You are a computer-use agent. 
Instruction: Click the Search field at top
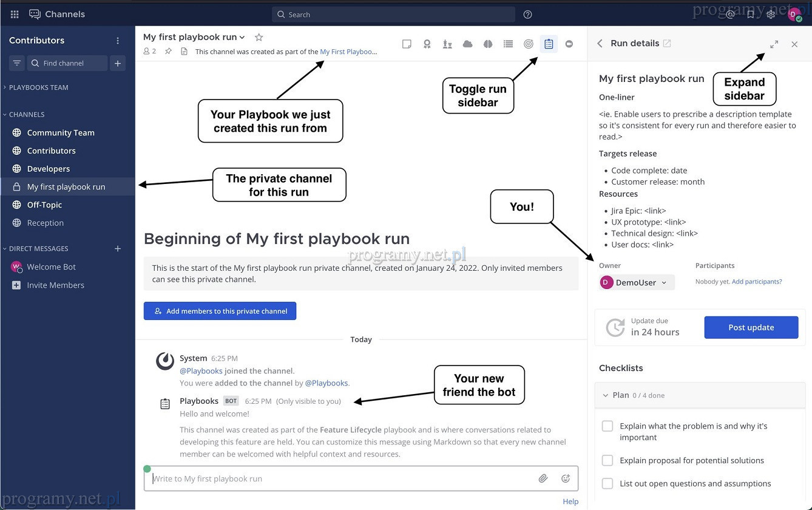393,15
